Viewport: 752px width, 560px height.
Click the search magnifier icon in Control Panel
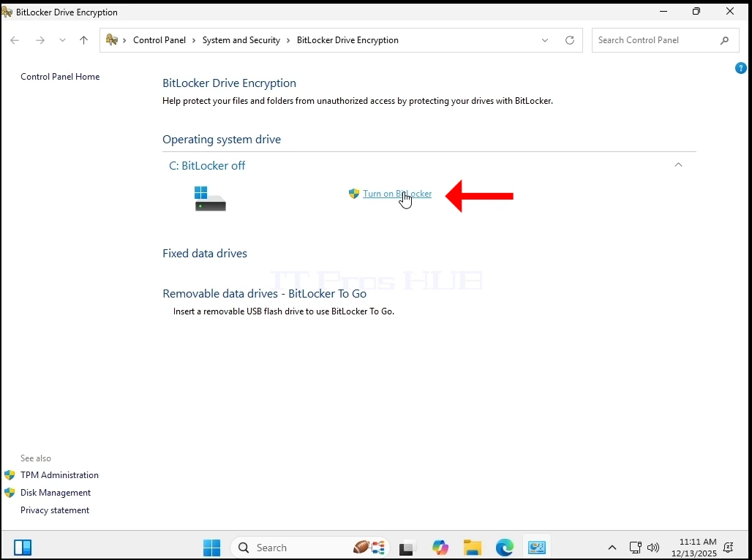(x=725, y=40)
